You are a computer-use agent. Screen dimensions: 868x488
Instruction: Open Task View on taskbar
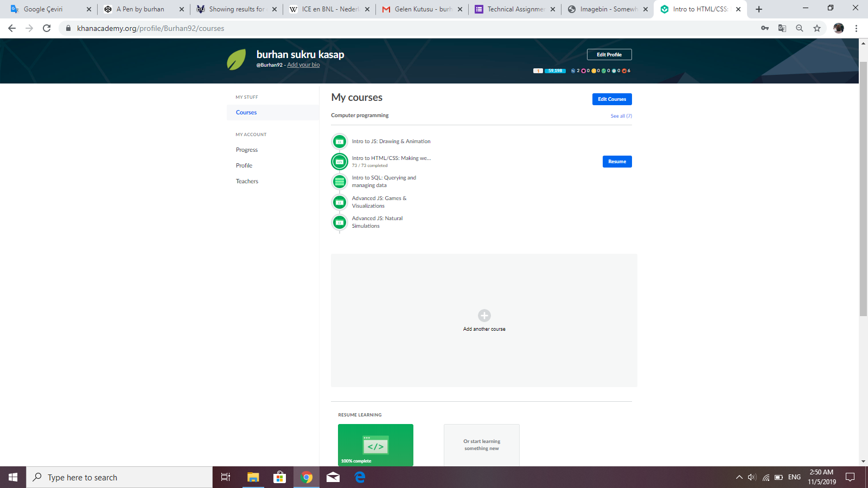click(226, 477)
